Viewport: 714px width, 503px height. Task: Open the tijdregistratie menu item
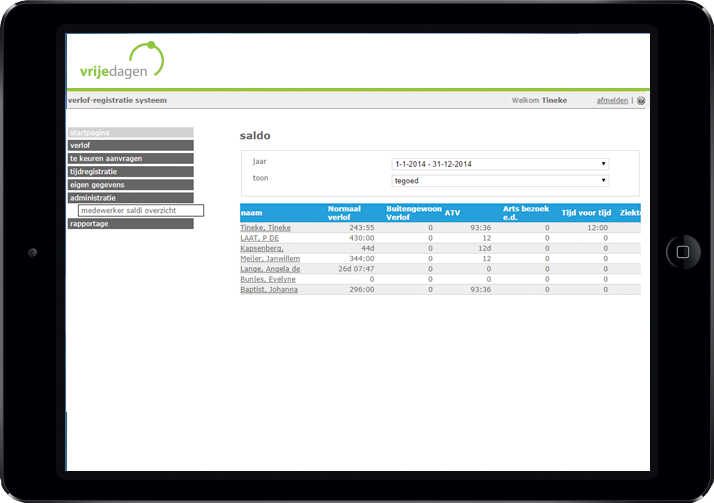tap(131, 172)
